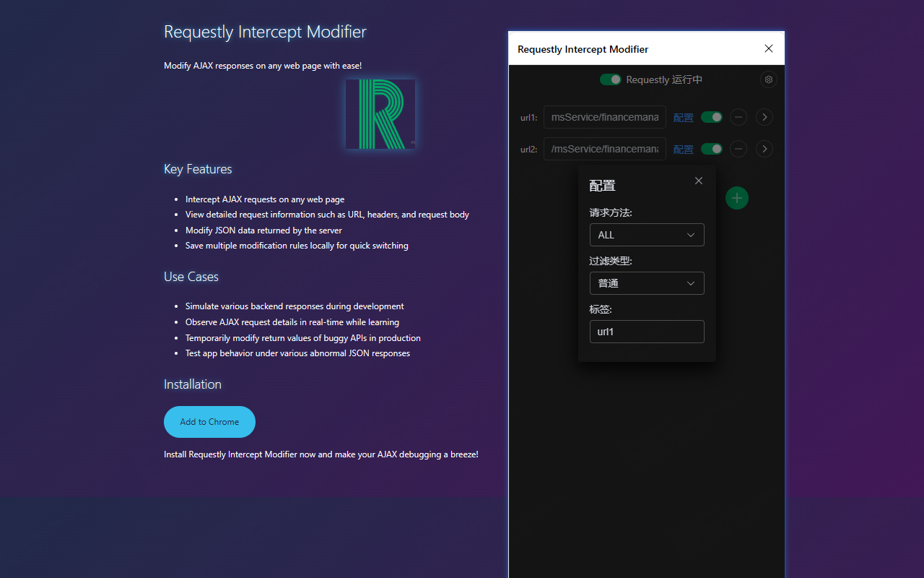Image resolution: width=924 pixels, height=578 pixels.
Task: Expand url1 rule details with its arrow icon
Action: point(764,117)
